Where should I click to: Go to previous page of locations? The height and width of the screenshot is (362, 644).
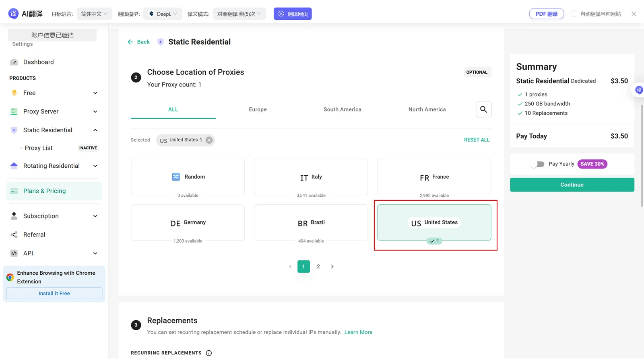coord(290,267)
